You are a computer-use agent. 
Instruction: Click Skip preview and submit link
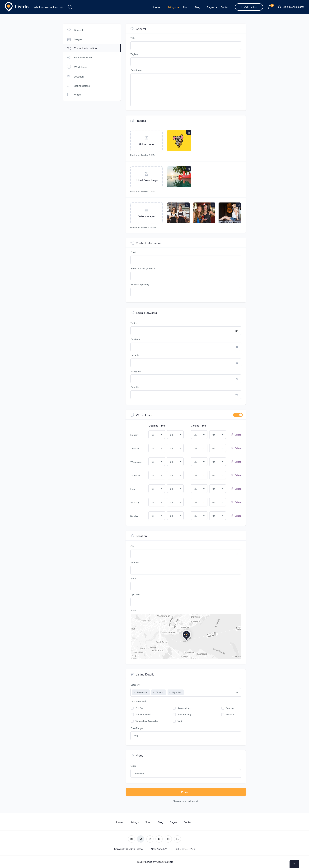186,801
